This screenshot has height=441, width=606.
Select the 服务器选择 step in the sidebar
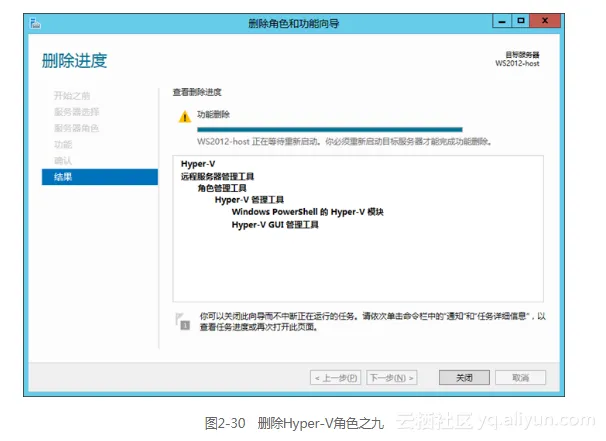[x=77, y=112]
